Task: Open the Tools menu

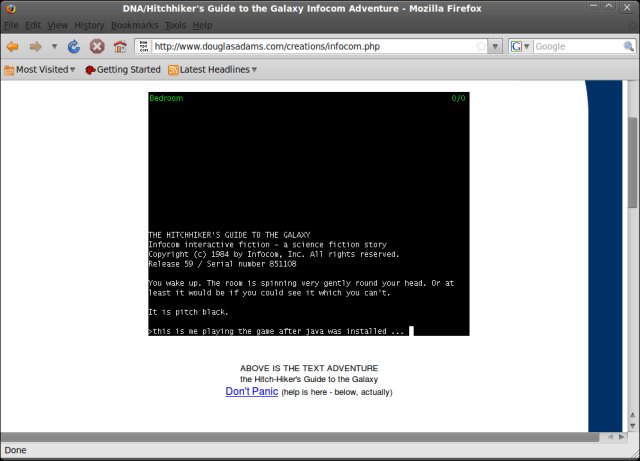Action: tap(176, 25)
